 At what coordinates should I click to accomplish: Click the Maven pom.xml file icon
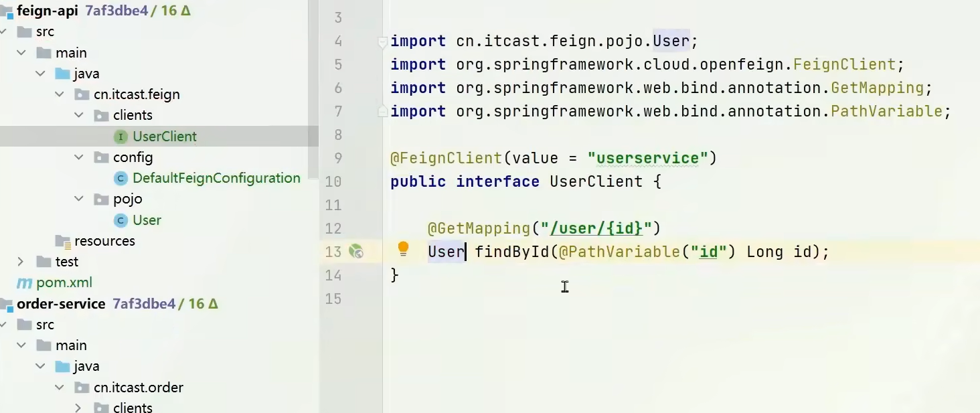(24, 282)
